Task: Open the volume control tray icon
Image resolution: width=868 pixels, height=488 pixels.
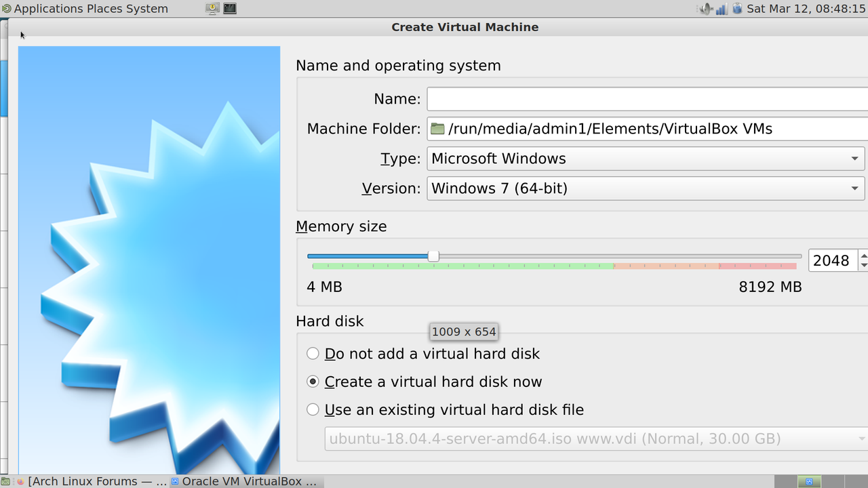Action: pyautogui.click(x=707, y=9)
